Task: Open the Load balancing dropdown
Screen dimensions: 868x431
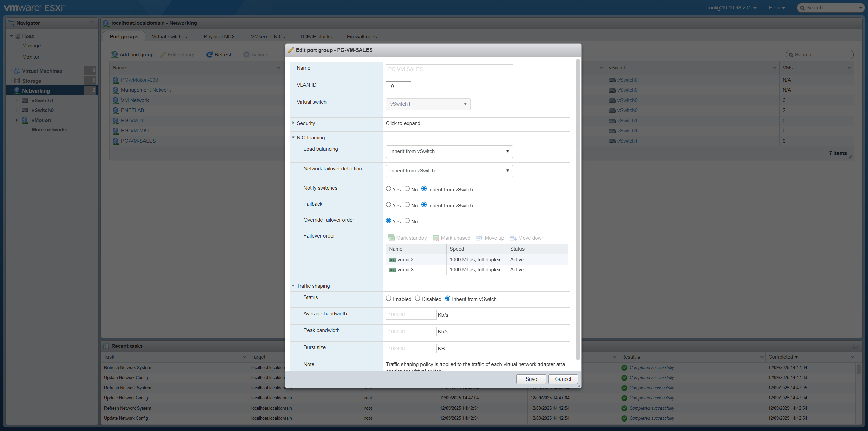Action: point(449,151)
